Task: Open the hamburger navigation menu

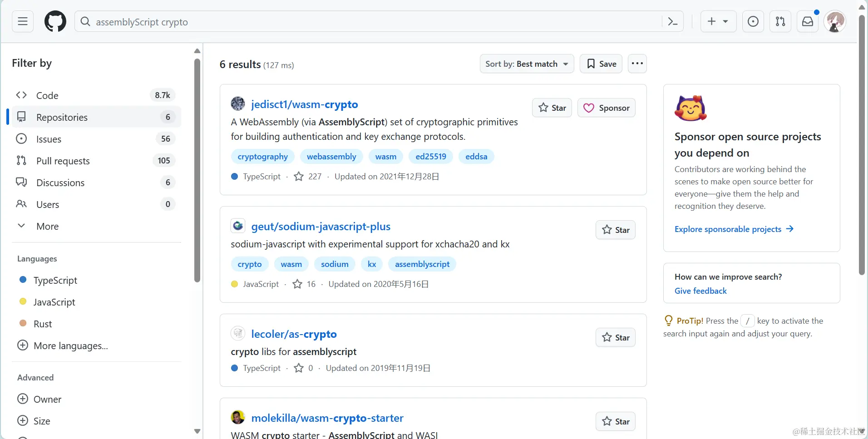Action: click(x=23, y=21)
